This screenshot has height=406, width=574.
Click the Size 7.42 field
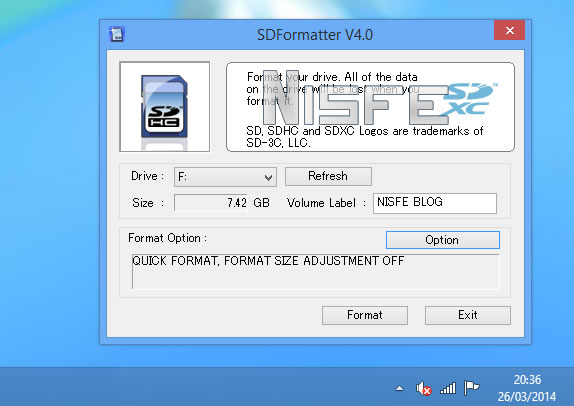(x=211, y=203)
